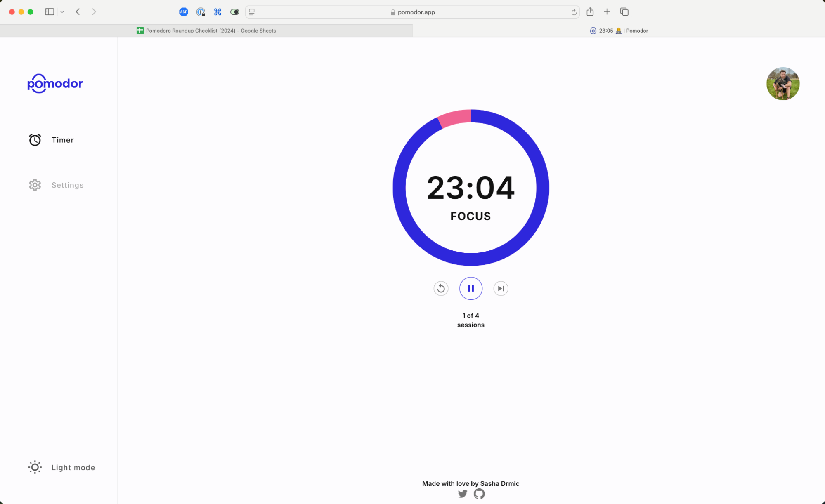Open the reader view icon in the address bar
This screenshot has width=825, height=504.
click(252, 12)
